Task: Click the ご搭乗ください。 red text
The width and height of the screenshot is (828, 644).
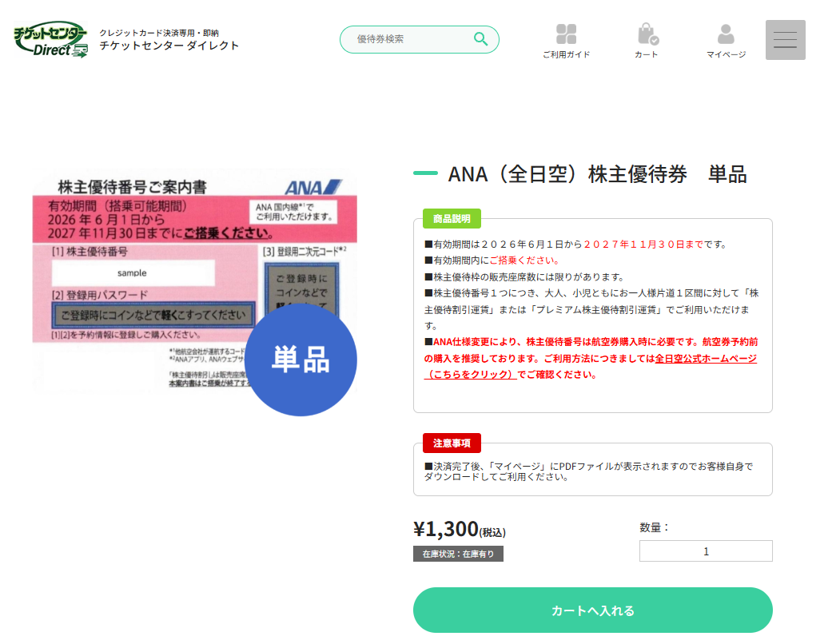Action: [524, 260]
